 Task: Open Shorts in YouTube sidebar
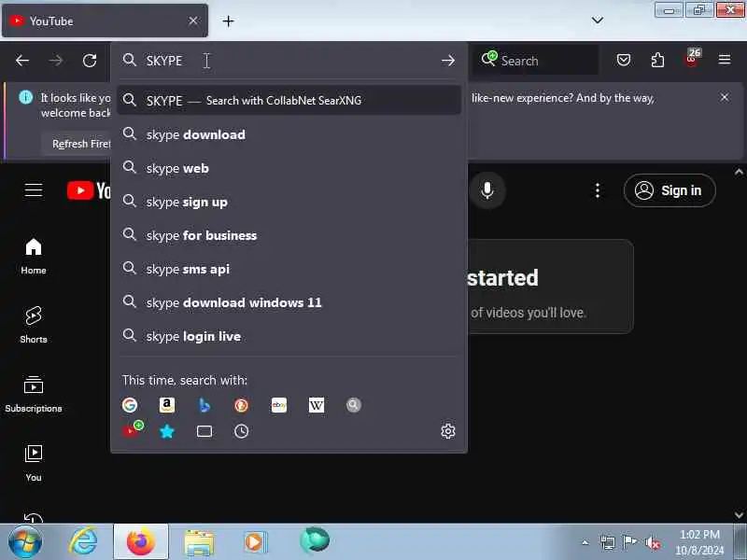(x=34, y=325)
